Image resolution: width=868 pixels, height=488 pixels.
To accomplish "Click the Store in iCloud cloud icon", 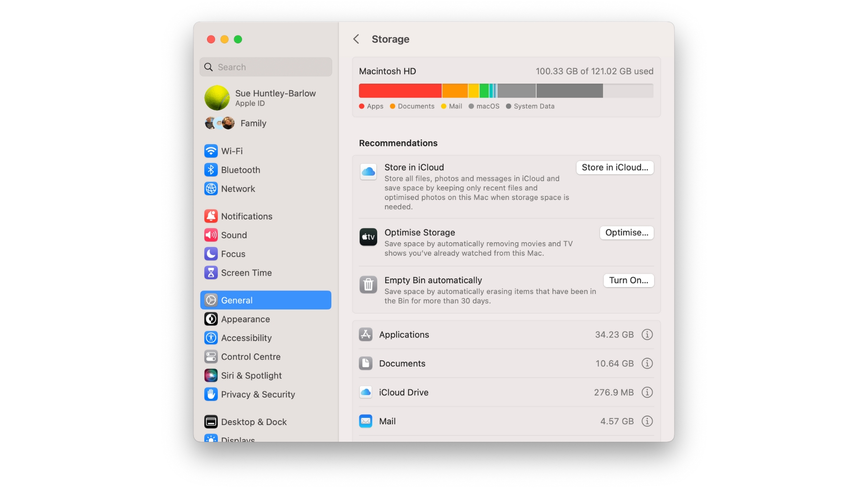I will (x=368, y=171).
